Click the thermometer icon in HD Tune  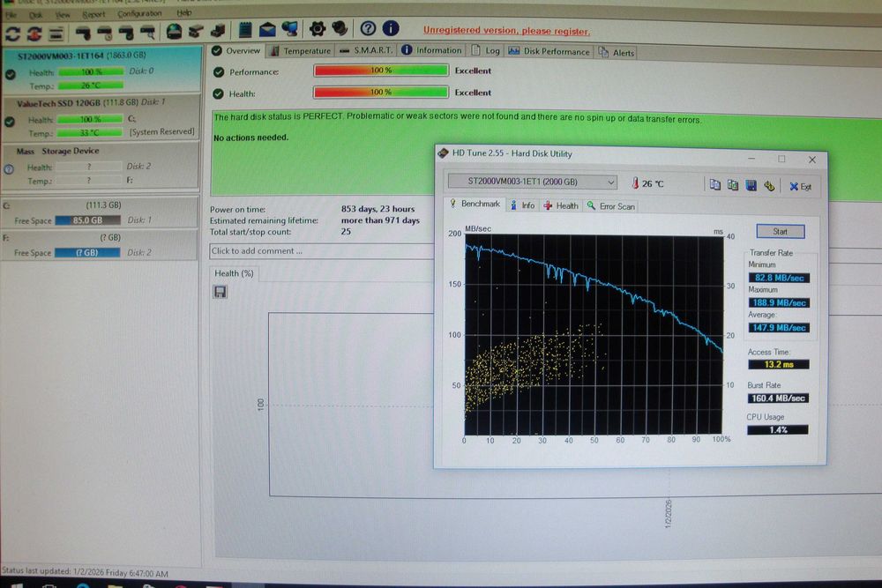(634, 183)
